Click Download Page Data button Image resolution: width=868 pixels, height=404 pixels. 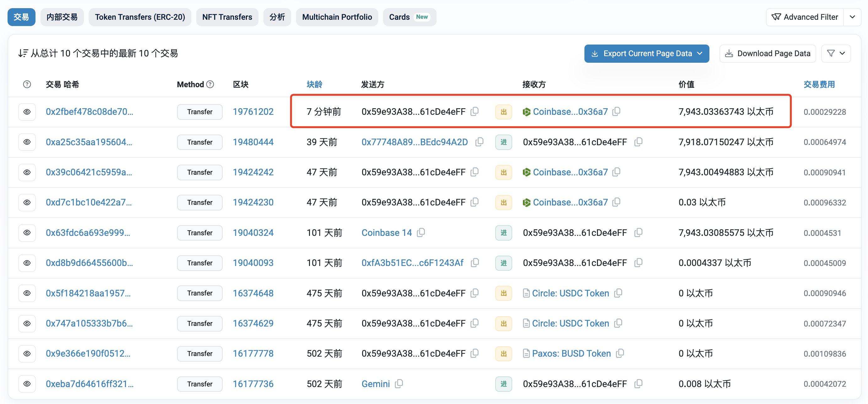click(768, 54)
